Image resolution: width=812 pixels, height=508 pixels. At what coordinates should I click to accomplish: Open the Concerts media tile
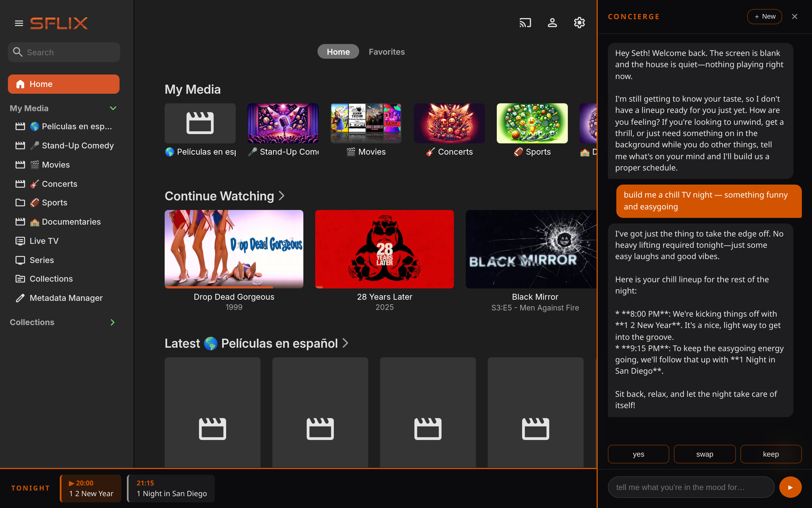point(449,123)
